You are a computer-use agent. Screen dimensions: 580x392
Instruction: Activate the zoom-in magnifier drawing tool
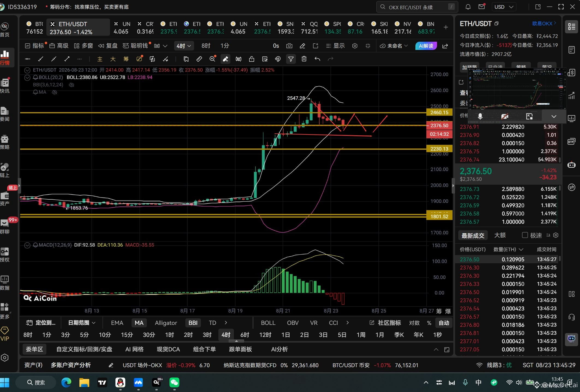click(212, 59)
